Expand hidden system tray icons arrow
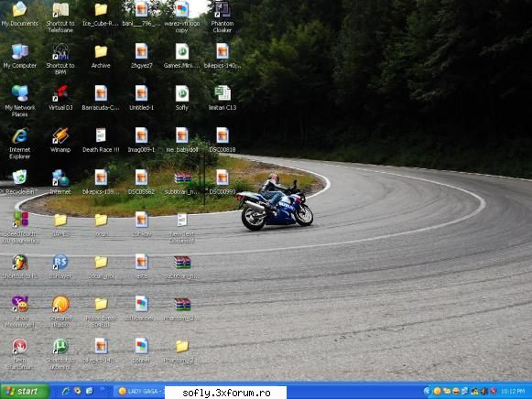532x399 pixels. [428, 392]
